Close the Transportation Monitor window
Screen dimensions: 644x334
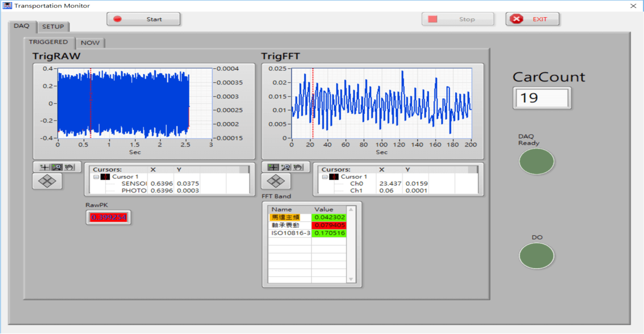633,6
